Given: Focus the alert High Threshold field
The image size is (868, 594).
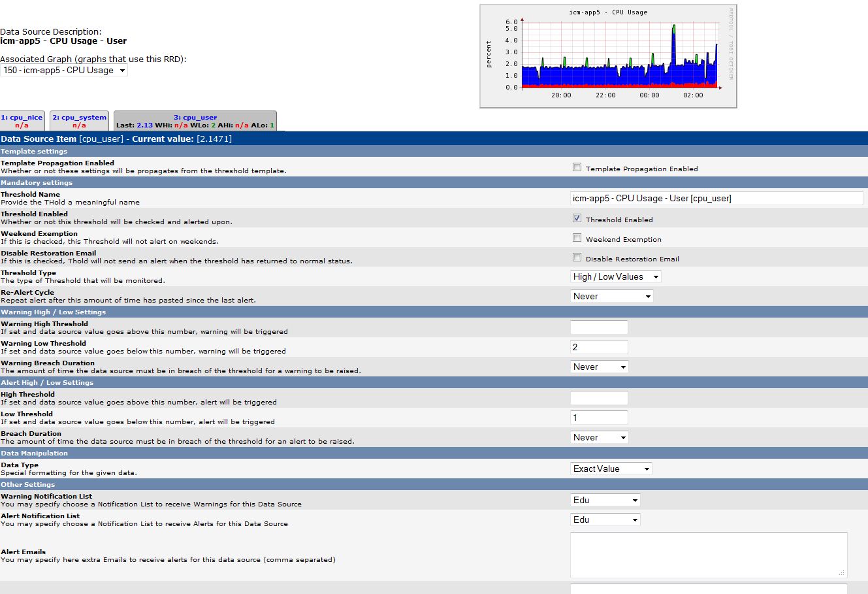Looking at the screenshot, I should point(599,398).
